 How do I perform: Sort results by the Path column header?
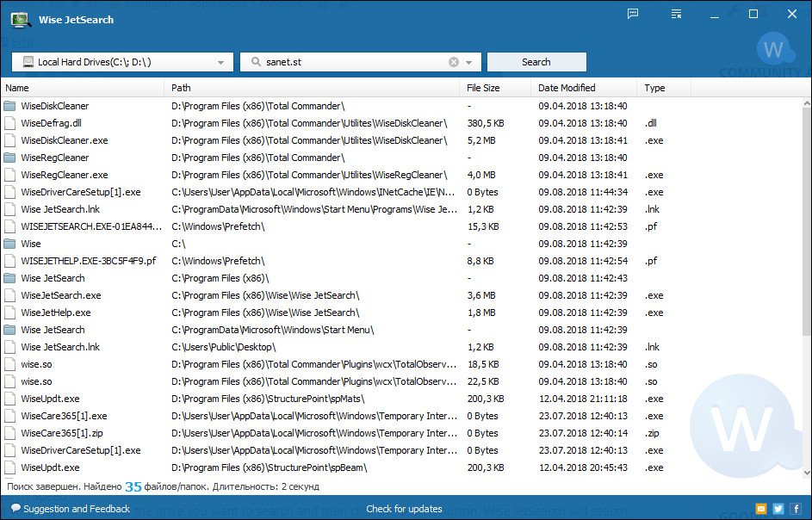click(312, 88)
